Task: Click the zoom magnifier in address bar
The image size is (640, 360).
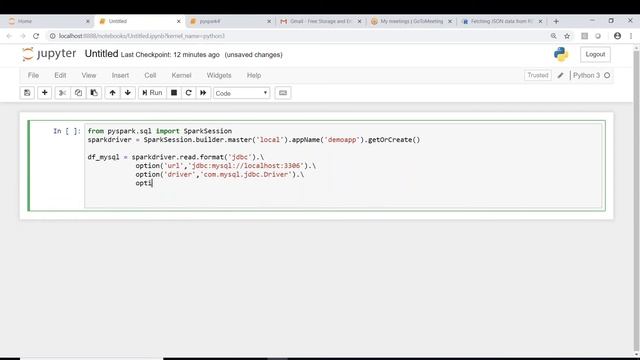Action: (553, 36)
